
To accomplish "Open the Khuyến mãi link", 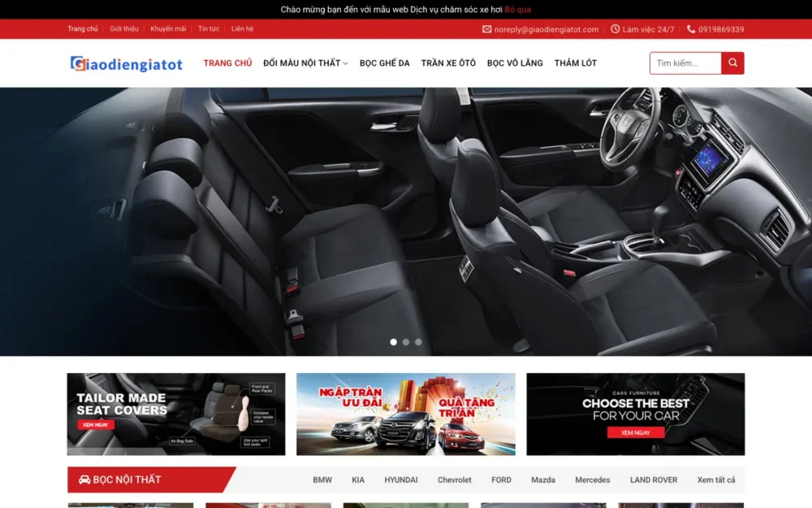I will click(168, 29).
